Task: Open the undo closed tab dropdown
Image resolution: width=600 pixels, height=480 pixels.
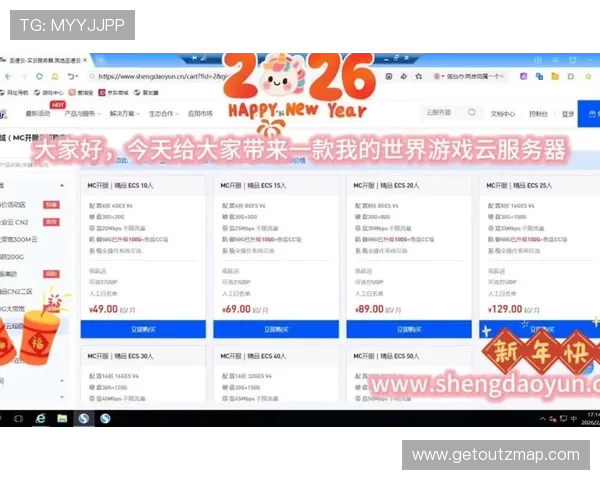Action: coord(73,77)
